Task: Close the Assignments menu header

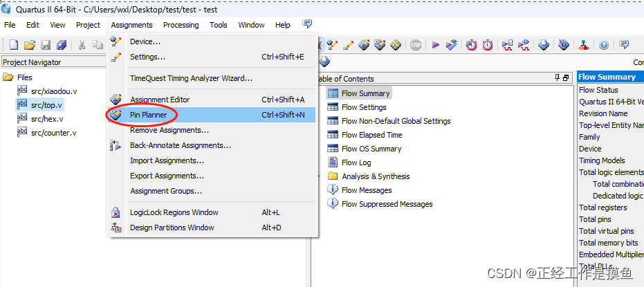Action: pyautogui.click(x=131, y=25)
